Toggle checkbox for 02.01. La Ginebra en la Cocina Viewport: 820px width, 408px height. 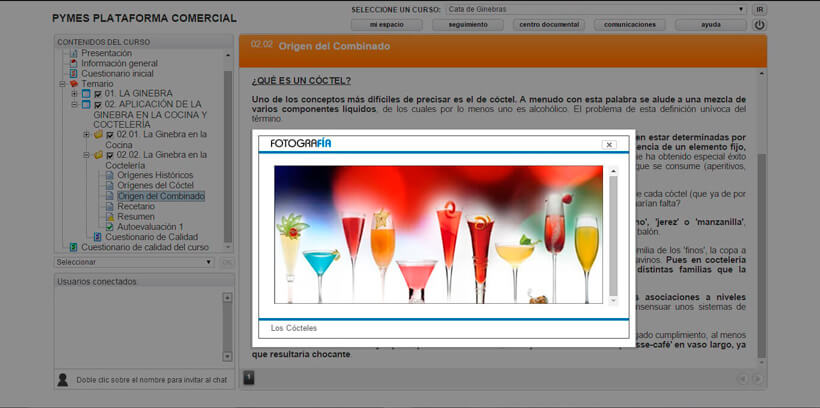pyautogui.click(x=110, y=134)
